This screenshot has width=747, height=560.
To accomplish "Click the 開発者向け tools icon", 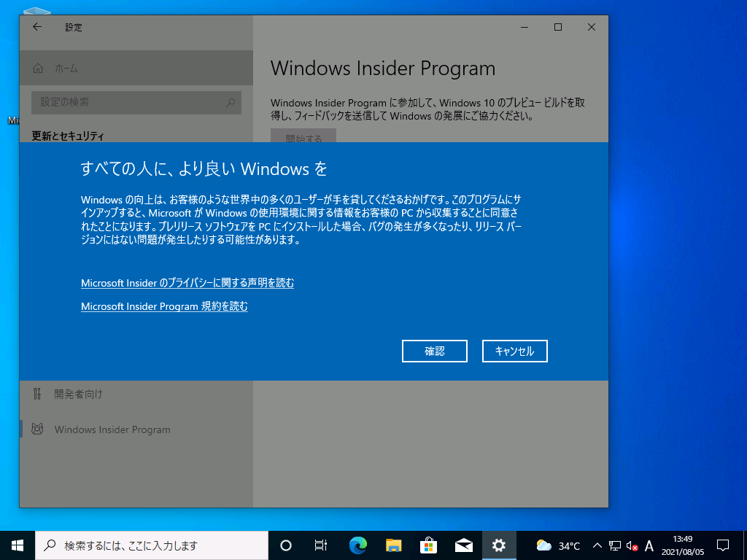I will click(37, 394).
